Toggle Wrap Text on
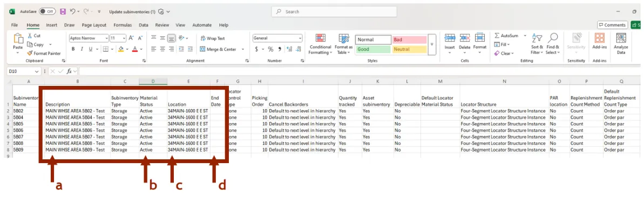644x209 pixels. click(212, 38)
